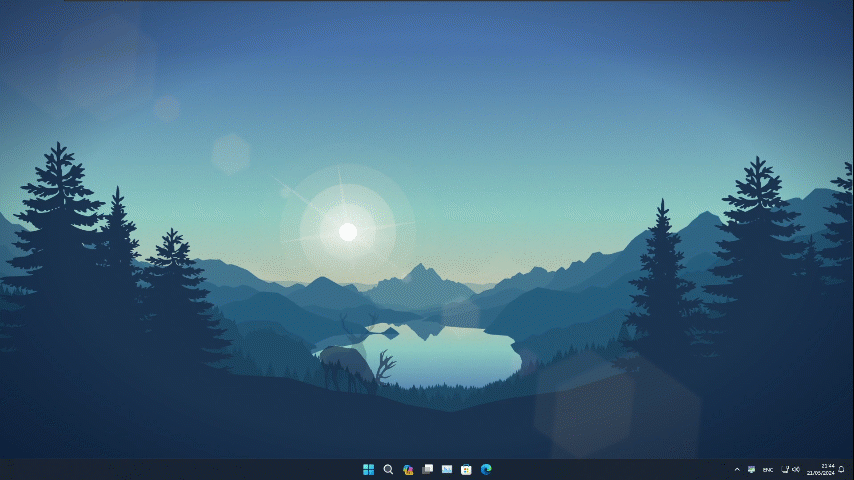Screen dimensions: 854x480
Task: Open clock and date flyout
Action: 821,469
